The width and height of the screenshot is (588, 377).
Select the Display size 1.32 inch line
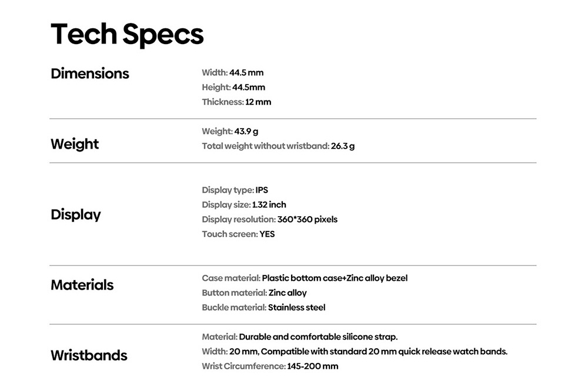tap(244, 205)
